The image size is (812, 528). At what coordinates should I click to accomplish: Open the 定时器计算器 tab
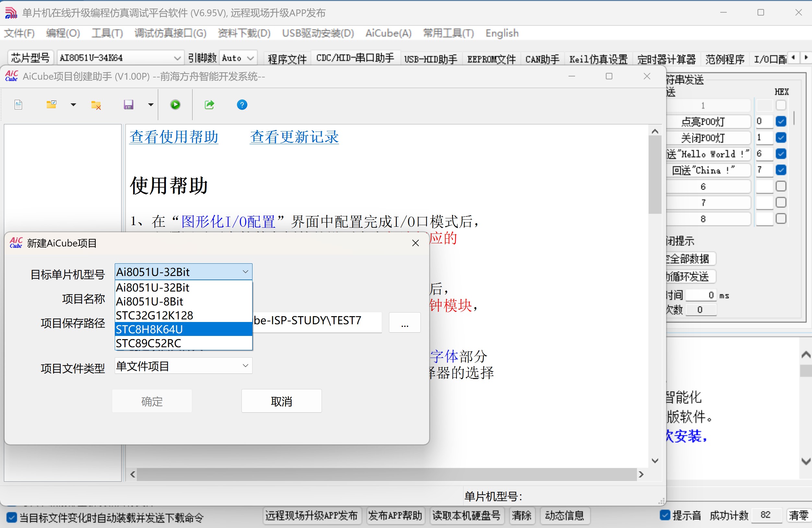(x=666, y=59)
